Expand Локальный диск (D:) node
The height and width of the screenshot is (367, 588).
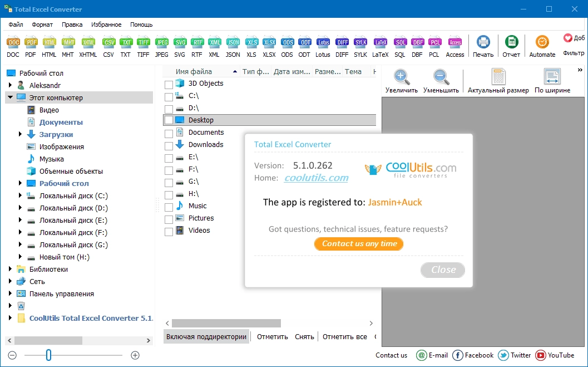tap(20, 208)
